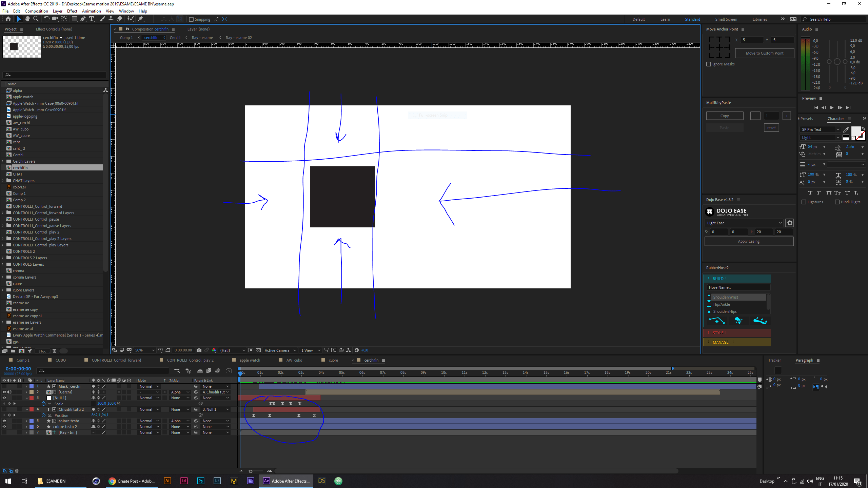Check the Ignore Masks option
Viewport: 868px width, 488px height.
[709, 64]
